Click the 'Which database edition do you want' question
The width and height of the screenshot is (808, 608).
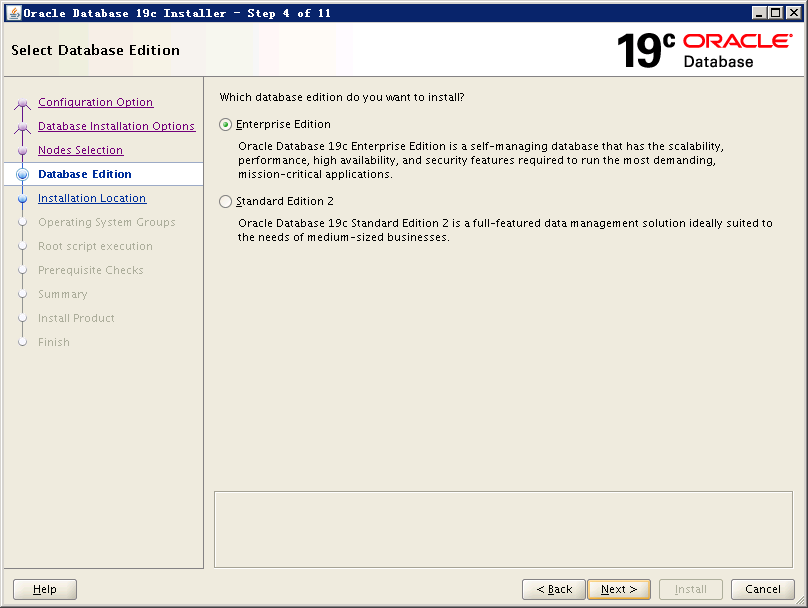[x=342, y=97]
